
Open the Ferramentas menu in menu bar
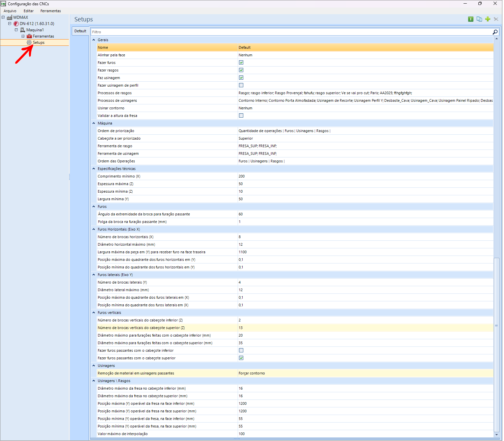click(50, 11)
